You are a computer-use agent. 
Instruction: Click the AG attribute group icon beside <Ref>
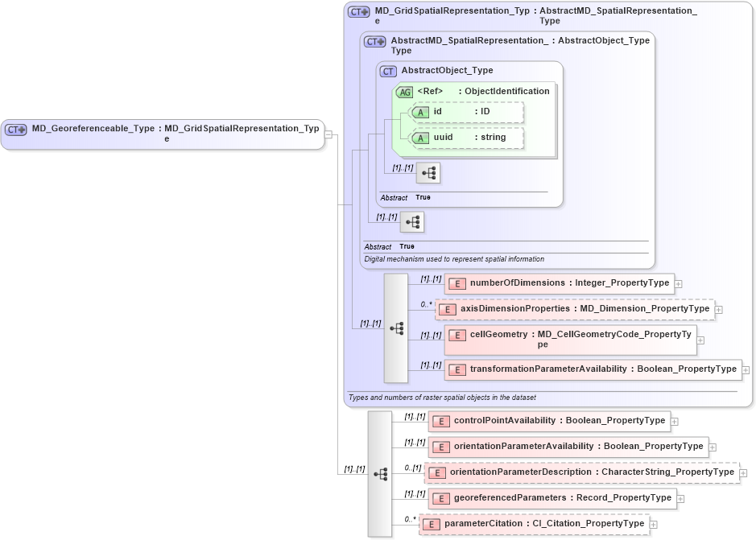click(405, 91)
